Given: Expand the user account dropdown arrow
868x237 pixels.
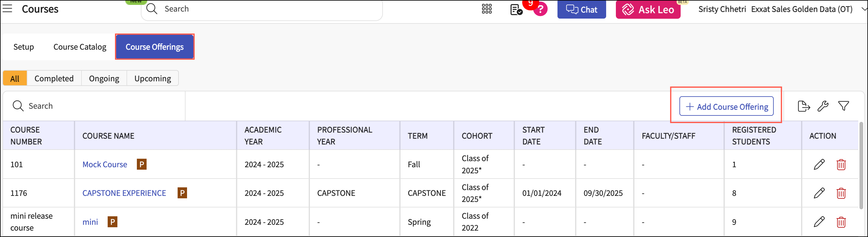Looking at the screenshot, I should pyautogui.click(x=864, y=9).
